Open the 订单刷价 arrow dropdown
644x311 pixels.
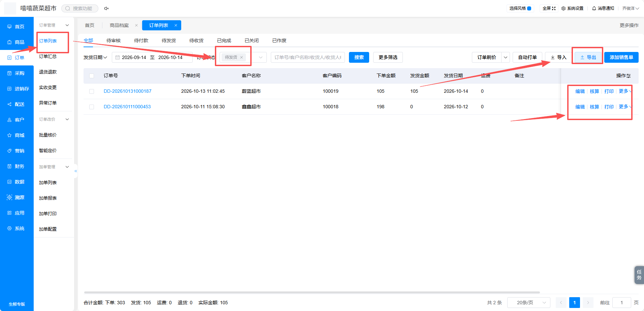(506, 57)
